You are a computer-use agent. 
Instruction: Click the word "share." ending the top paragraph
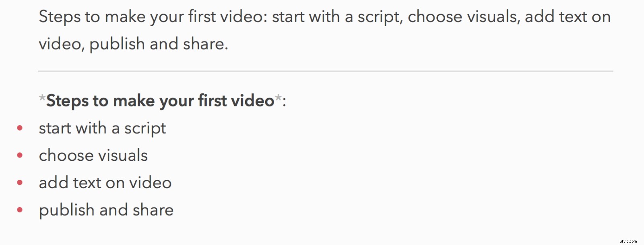point(206,44)
